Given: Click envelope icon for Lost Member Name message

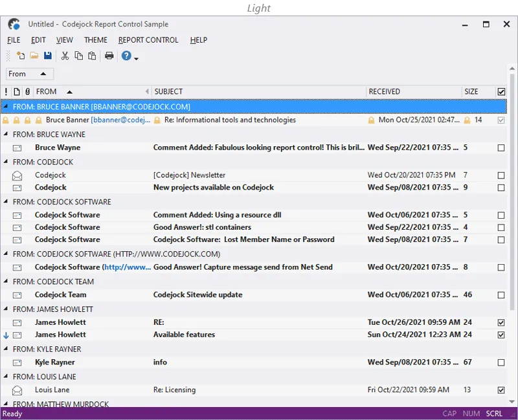Looking at the screenshot, I should [x=17, y=240].
